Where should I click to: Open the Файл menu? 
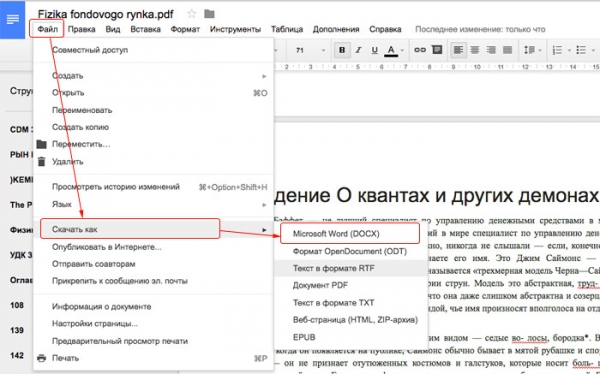(47, 29)
